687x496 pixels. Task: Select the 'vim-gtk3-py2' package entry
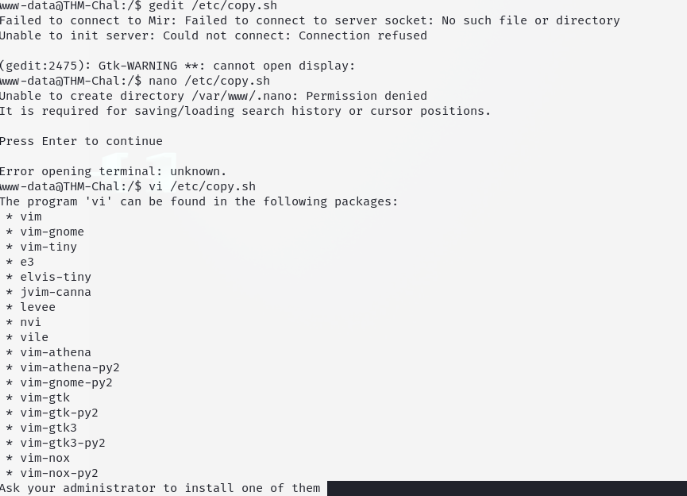[x=62, y=443]
